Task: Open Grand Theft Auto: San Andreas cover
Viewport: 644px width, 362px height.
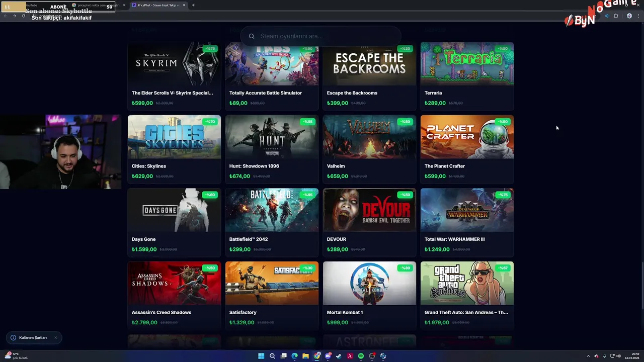Action: (x=467, y=283)
